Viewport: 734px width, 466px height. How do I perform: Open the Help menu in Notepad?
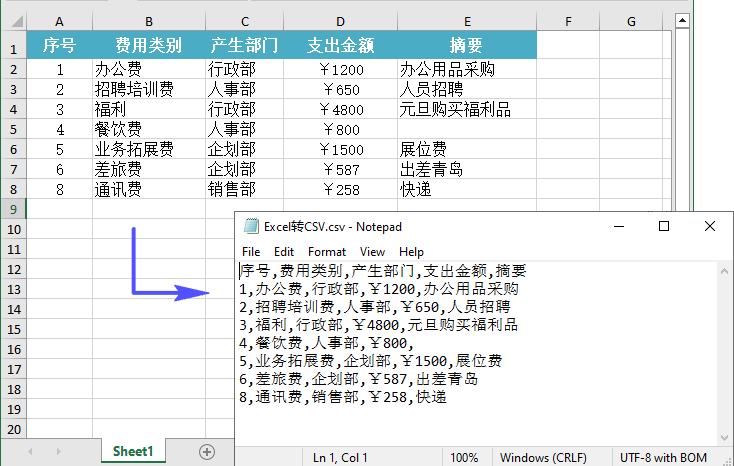(x=411, y=252)
